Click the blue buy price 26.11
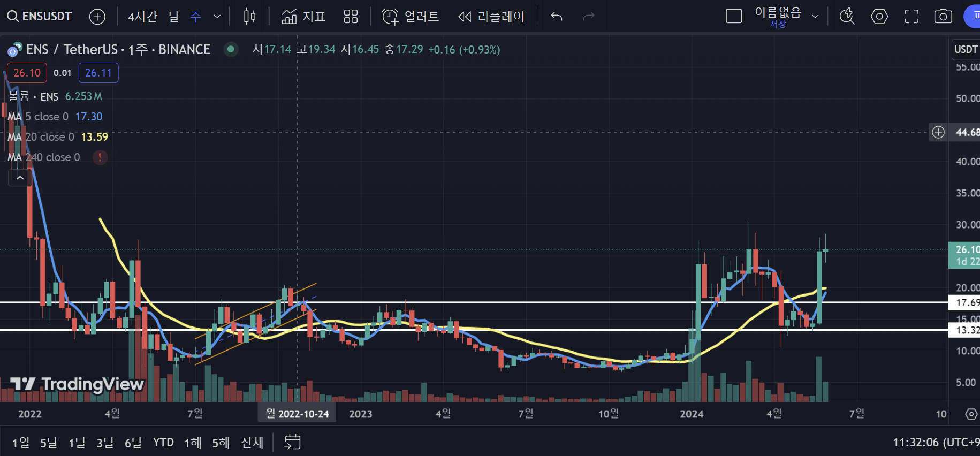 tap(98, 73)
